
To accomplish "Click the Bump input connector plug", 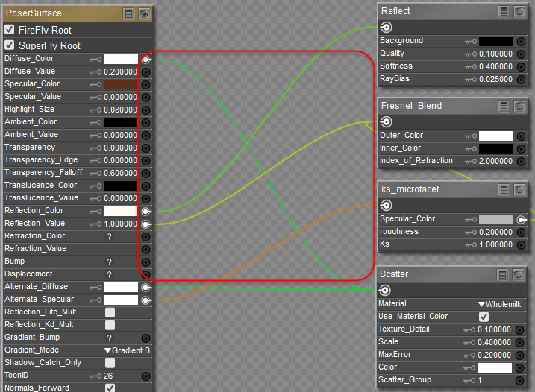I will pyautogui.click(x=146, y=262).
